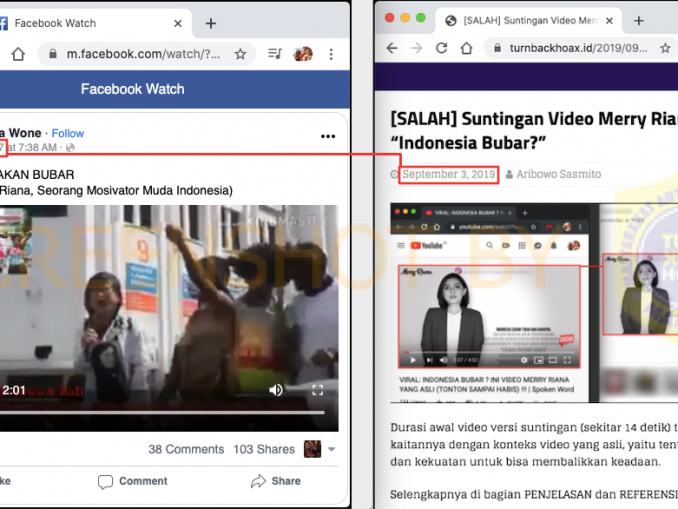Click the Facebook Watch blue header
This screenshot has width=678, height=509.
click(x=175, y=89)
